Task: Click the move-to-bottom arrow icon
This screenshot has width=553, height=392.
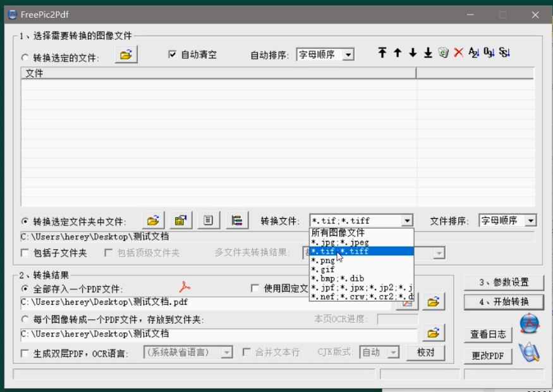Action: coord(428,53)
